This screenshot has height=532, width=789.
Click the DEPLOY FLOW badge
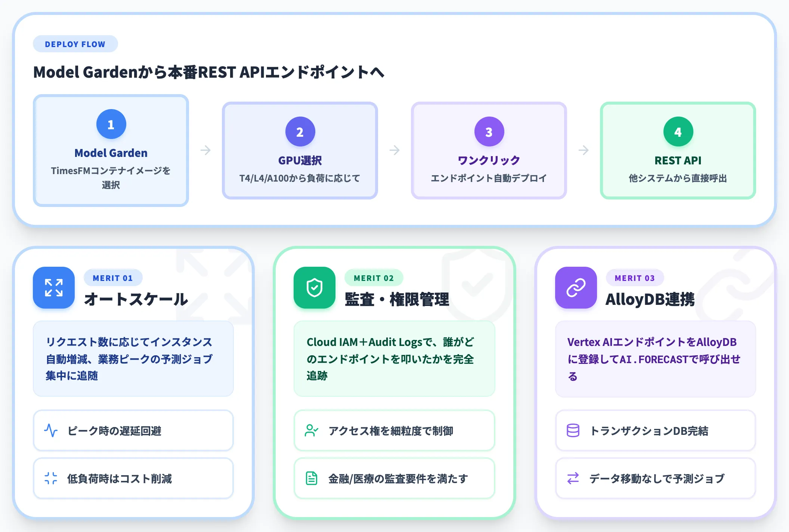[75, 44]
